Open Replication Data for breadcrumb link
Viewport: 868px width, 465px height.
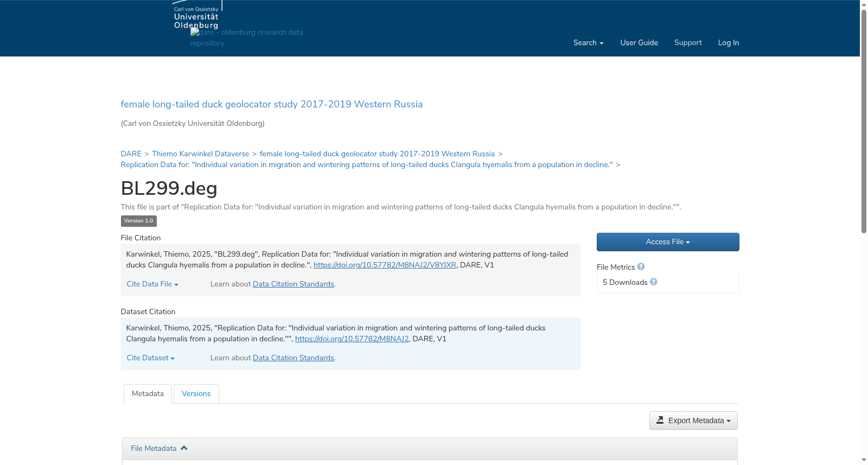[367, 165]
